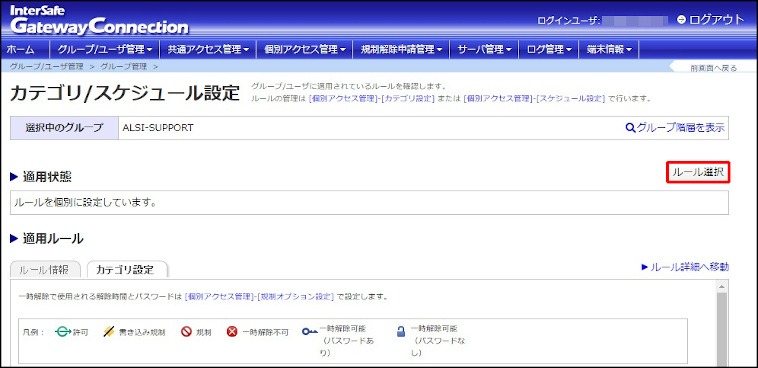Click 前画面へ戻る to go back

coord(713,68)
